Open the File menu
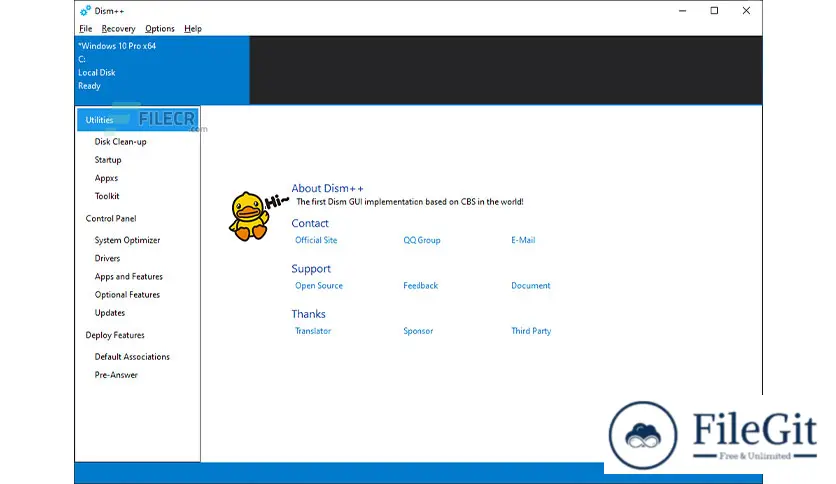Image resolution: width=836 pixels, height=484 pixels. pyautogui.click(x=85, y=29)
